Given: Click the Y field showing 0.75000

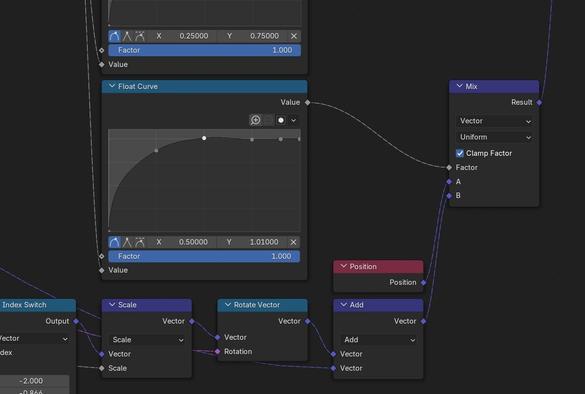Looking at the screenshot, I should pyautogui.click(x=253, y=36).
